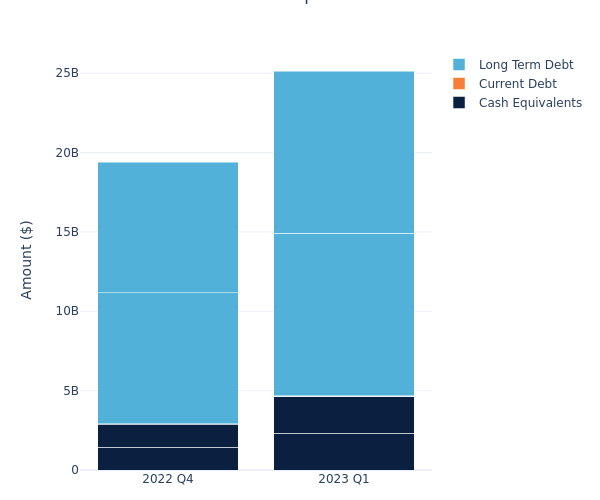Viewport: 600px width, 500px height.
Task: Click the orange Current Debt legend swatch
Action: coord(459,84)
